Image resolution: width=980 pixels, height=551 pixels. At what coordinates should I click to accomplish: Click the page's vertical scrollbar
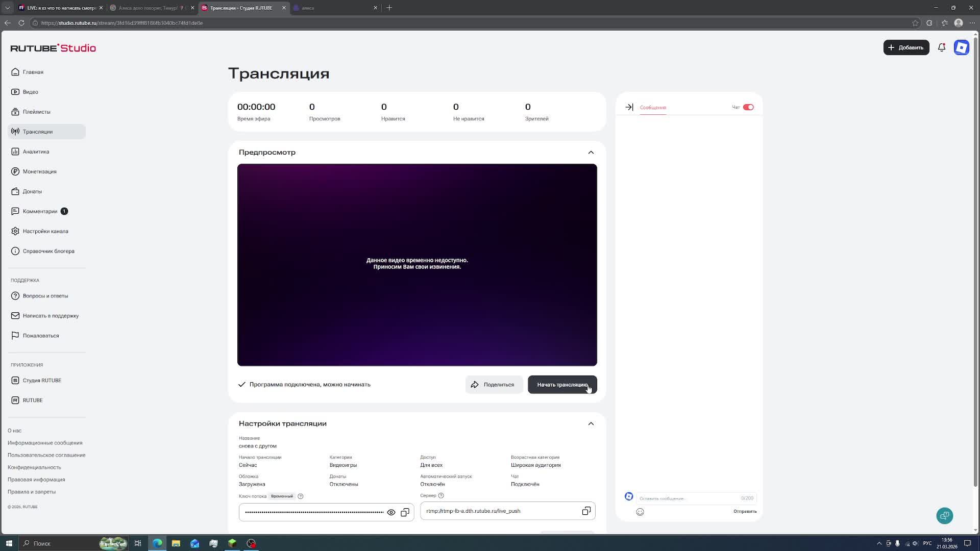click(975, 255)
